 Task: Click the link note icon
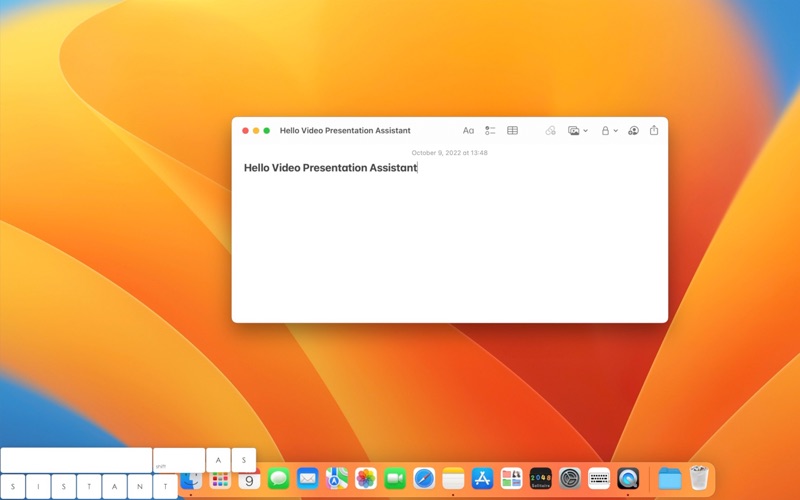tap(550, 131)
